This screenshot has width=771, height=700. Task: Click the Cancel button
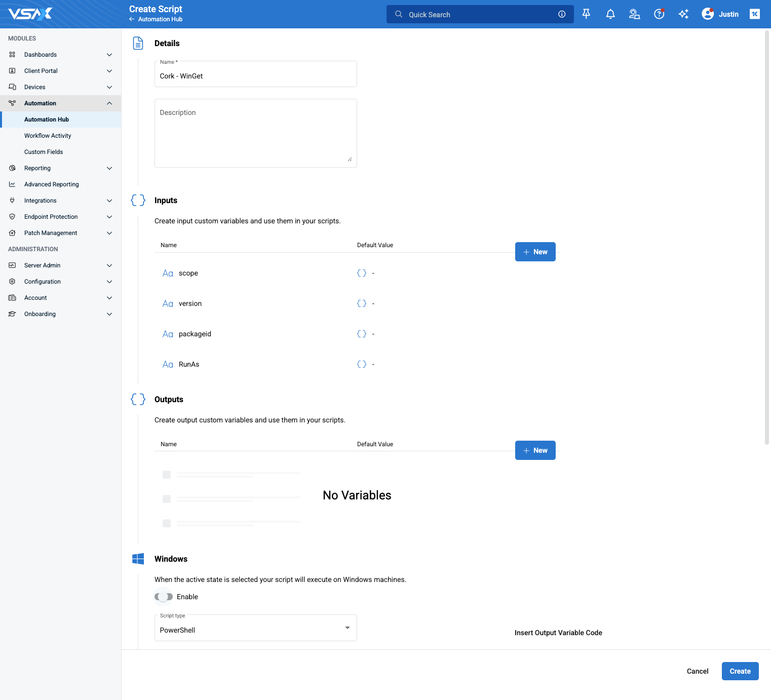698,671
